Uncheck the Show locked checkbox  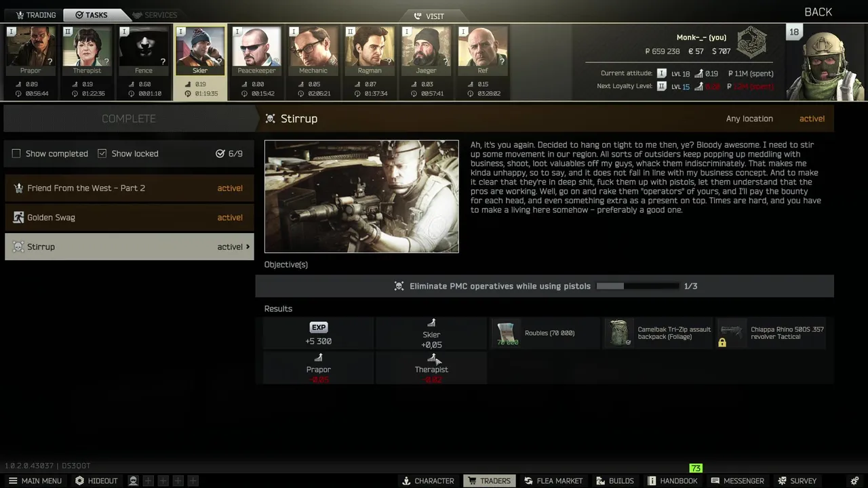pyautogui.click(x=102, y=154)
